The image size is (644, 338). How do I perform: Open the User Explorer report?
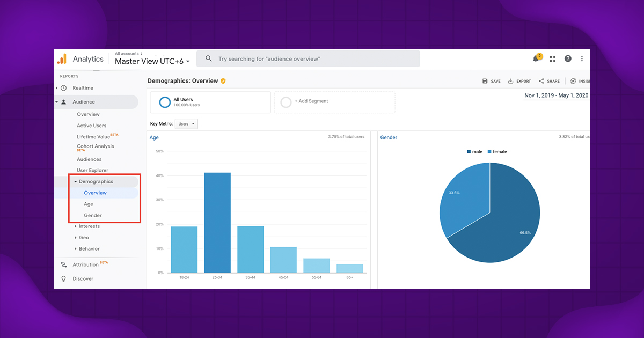(92, 170)
